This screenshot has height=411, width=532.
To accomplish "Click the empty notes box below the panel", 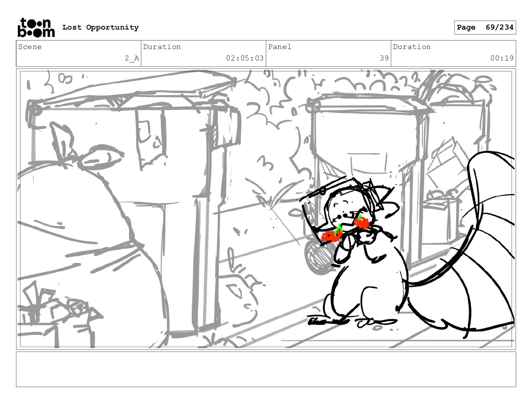I will tap(266, 369).
